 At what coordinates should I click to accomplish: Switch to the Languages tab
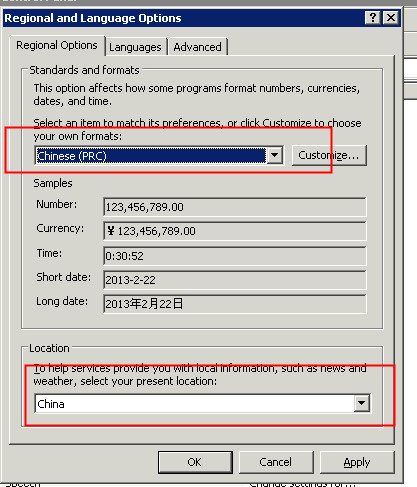tap(135, 47)
